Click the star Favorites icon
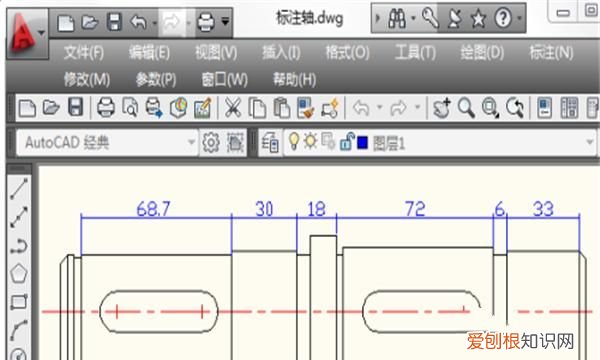The image size is (600, 360). coord(478,18)
